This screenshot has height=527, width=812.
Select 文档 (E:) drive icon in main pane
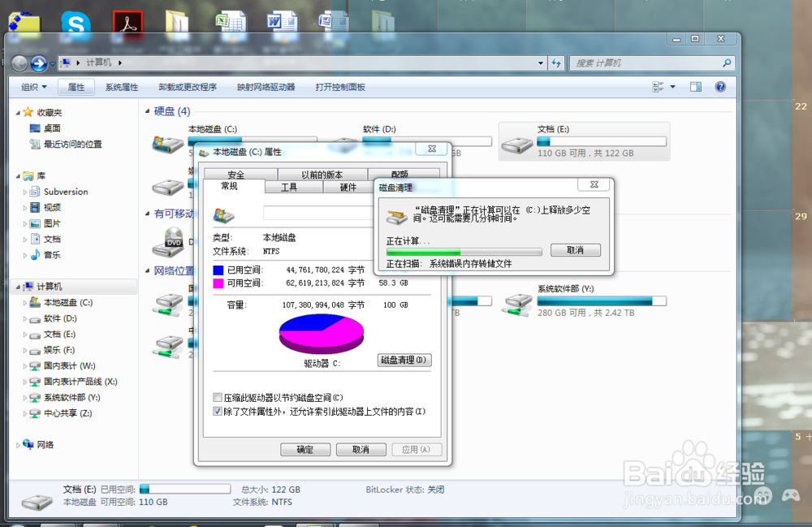click(516, 145)
